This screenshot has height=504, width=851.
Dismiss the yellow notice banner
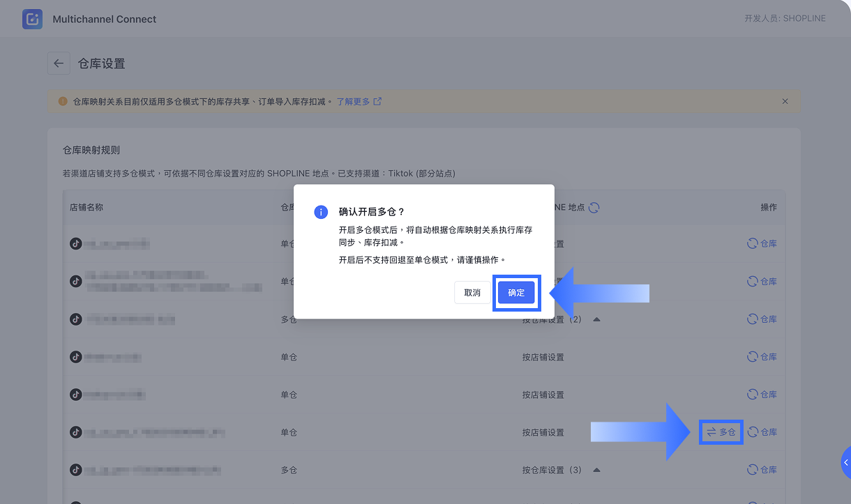click(785, 101)
